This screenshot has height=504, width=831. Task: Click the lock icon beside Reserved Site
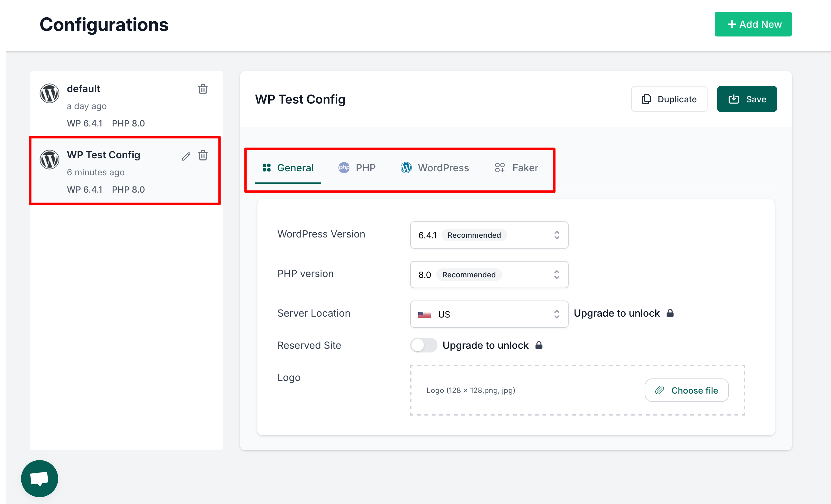point(539,345)
